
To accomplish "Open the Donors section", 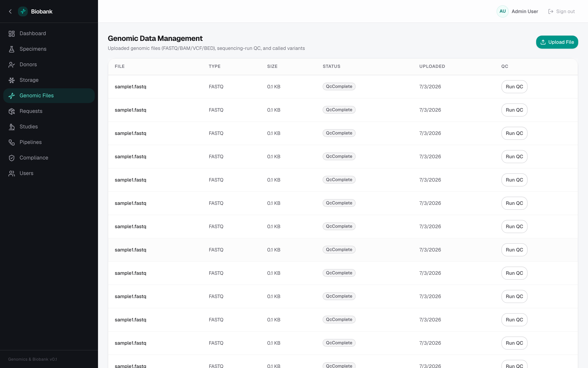I will click(49, 65).
